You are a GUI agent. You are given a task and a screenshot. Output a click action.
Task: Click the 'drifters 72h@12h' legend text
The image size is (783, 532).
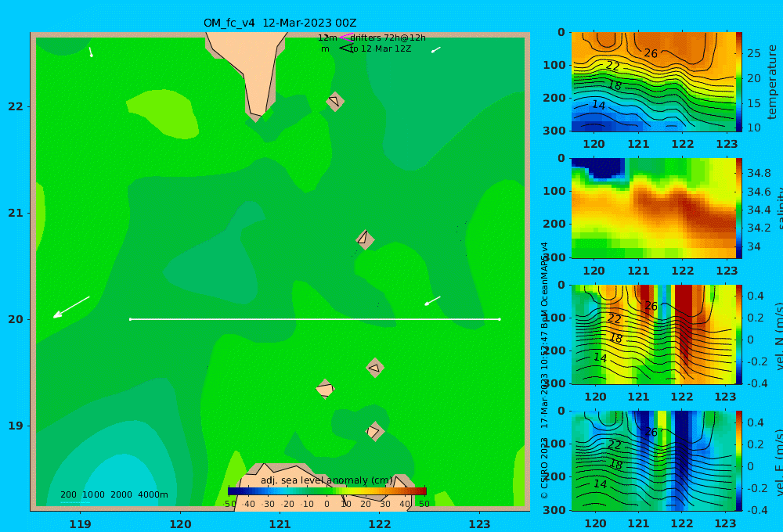388,38
